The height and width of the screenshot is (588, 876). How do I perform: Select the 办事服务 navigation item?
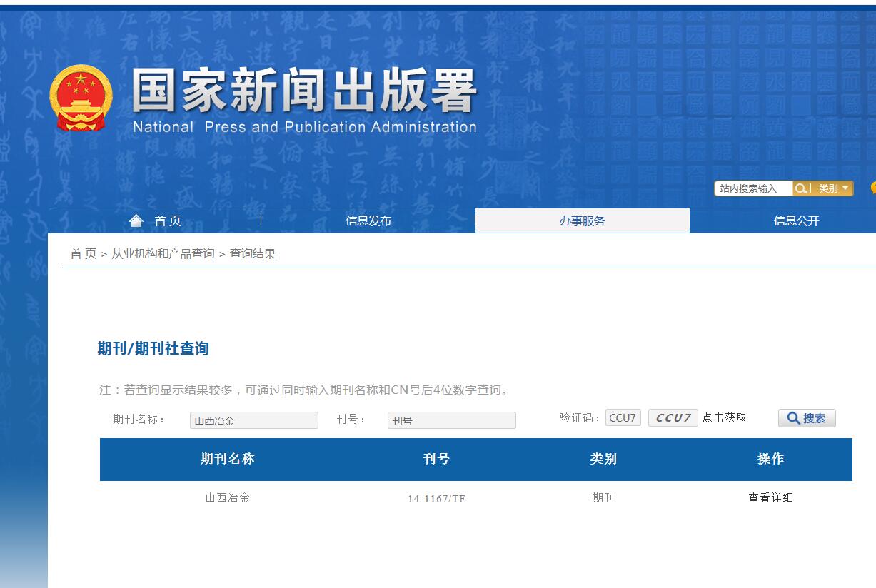click(x=583, y=220)
